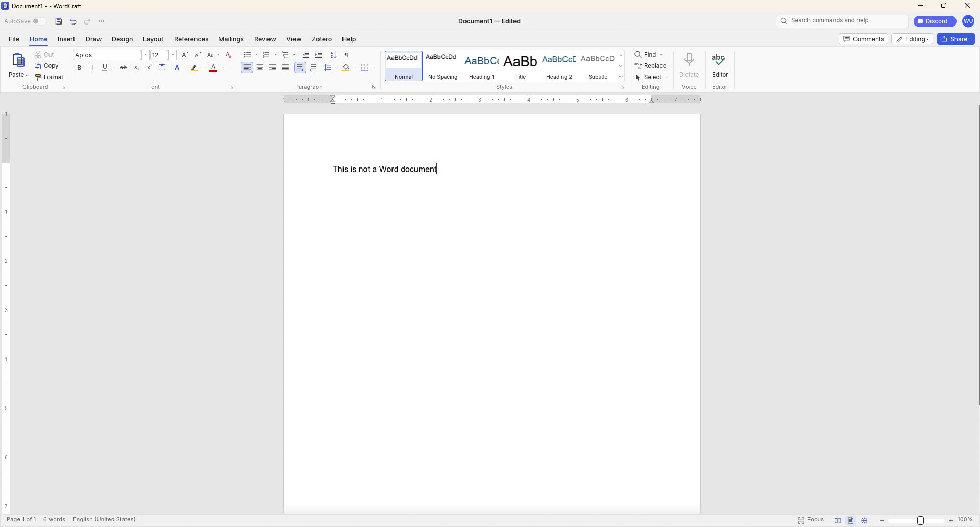Image resolution: width=980 pixels, height=527 pixels.
Task: Clear all formatting from text
Action: 228,55
